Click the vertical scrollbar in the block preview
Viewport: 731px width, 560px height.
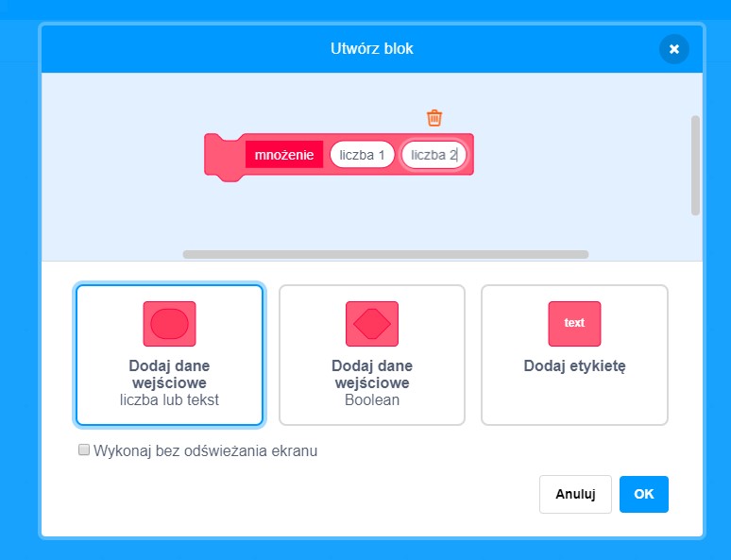[x=696, y=165]
